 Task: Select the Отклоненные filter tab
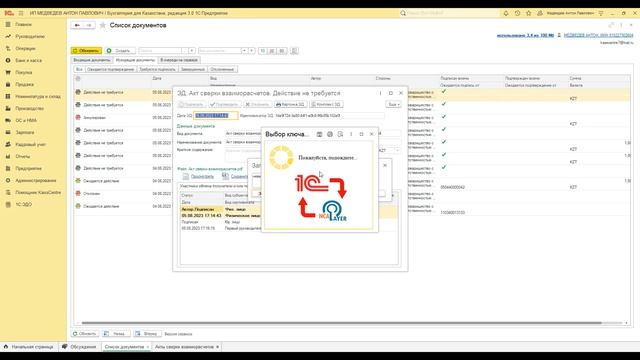pos(222,69)
